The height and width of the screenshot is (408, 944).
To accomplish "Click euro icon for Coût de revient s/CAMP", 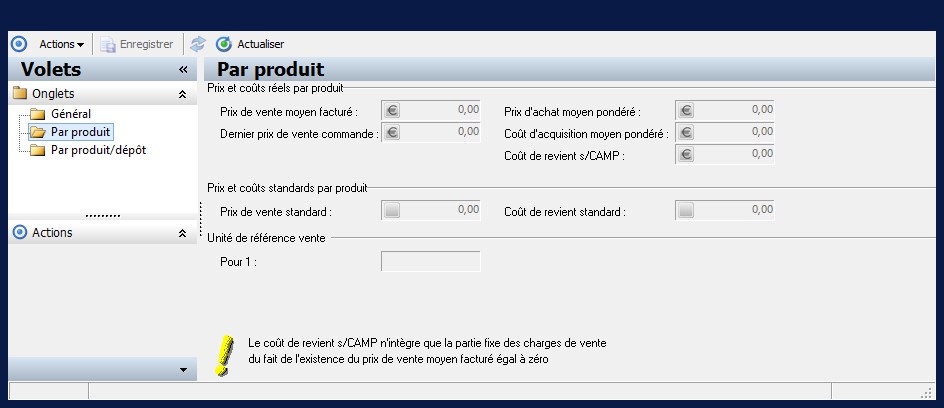I will pyautogui.click(x=686, y=154).
